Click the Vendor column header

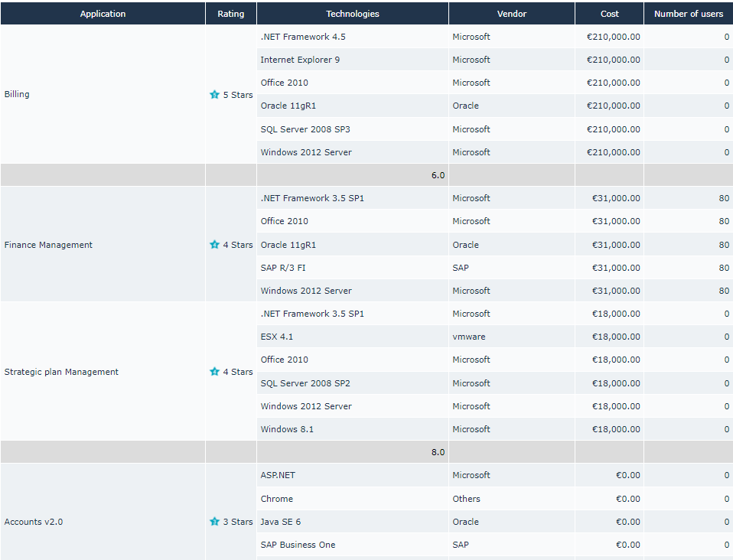pyautogui.click(x=511, y=14)
